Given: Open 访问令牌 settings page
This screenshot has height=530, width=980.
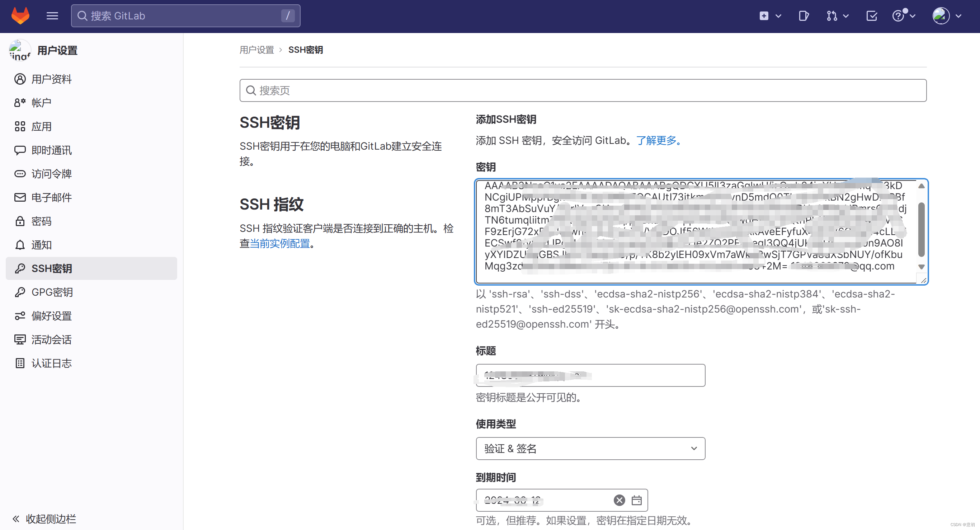Looking at the screenshot, I should tap(91, 174).
